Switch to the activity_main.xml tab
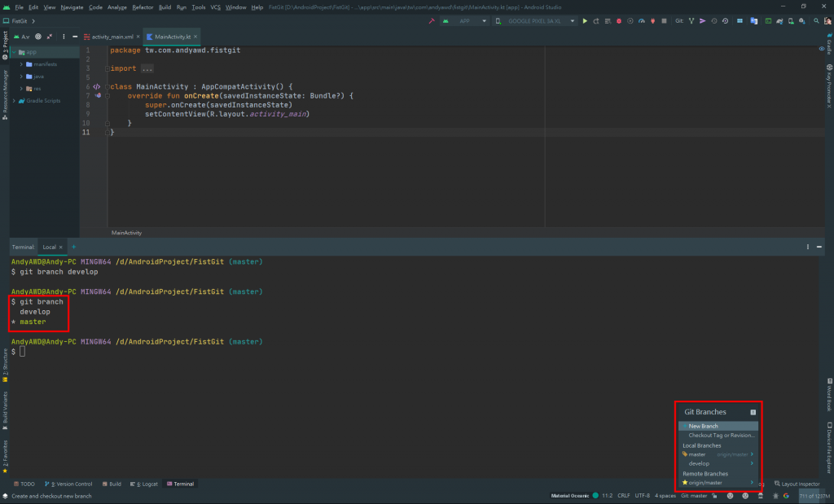Viewport: 834px width, 504px height. click(x=111, y=37)
